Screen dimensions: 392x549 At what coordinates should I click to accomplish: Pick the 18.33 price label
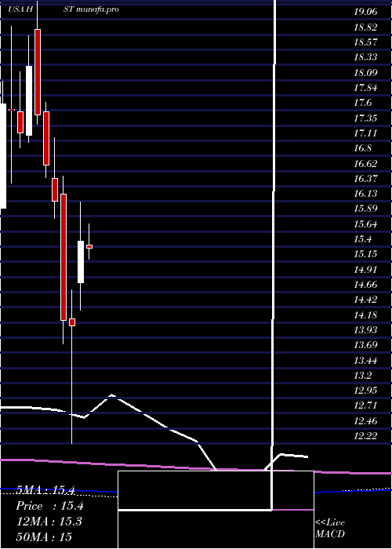pyautogui.click(x=365, y=57)
